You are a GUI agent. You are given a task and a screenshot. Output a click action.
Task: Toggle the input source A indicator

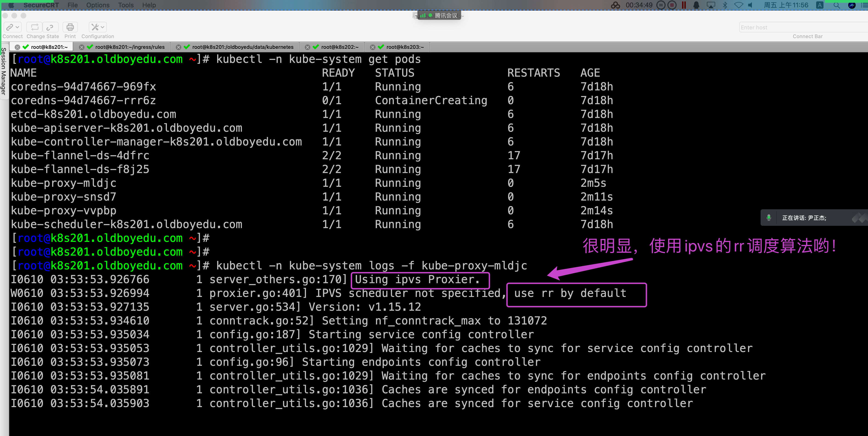point(820,5)
